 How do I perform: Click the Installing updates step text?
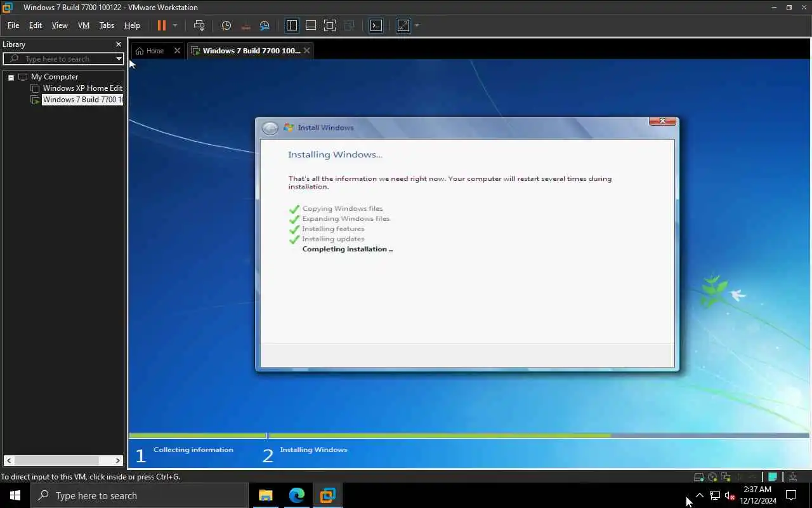point(333,239)
